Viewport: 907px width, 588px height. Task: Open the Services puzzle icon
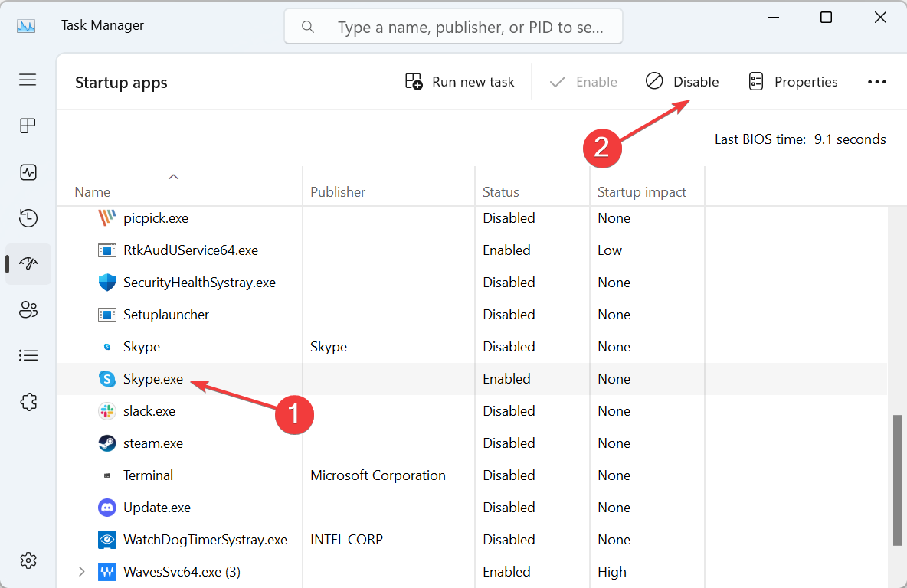tap(28, 401)
